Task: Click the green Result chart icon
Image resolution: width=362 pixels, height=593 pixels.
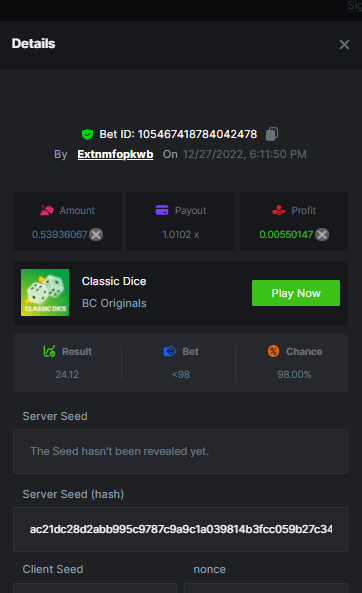Action: tap(50, 351)
